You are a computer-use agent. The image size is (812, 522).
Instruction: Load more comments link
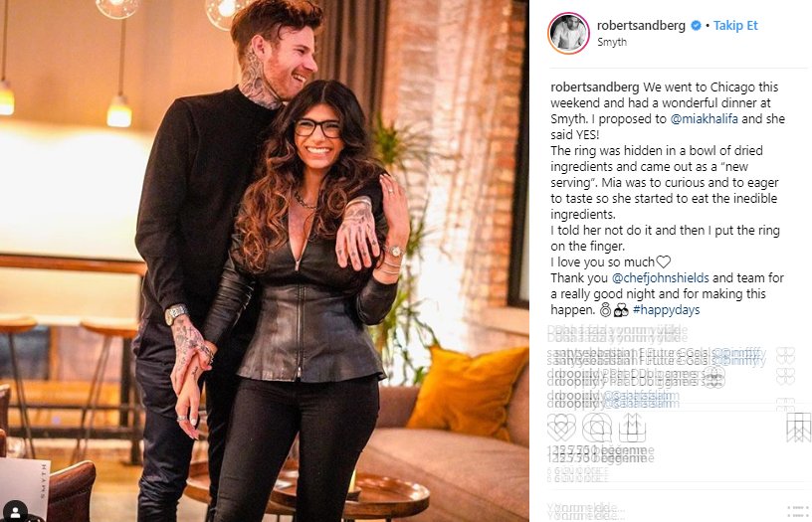(x=617, y=333)
